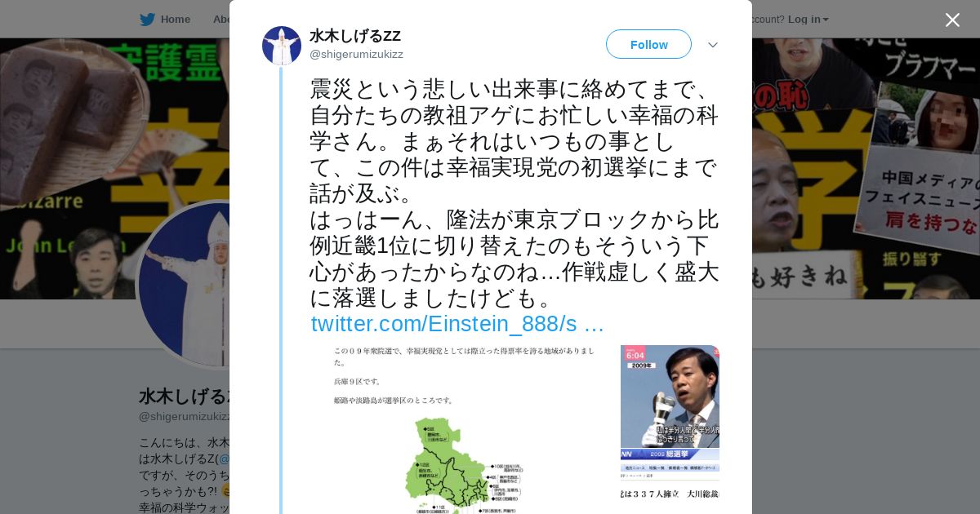Click the 水木しげるZZ display name in tweet
This screenshot has height=514, width=980.
[355, 36]
